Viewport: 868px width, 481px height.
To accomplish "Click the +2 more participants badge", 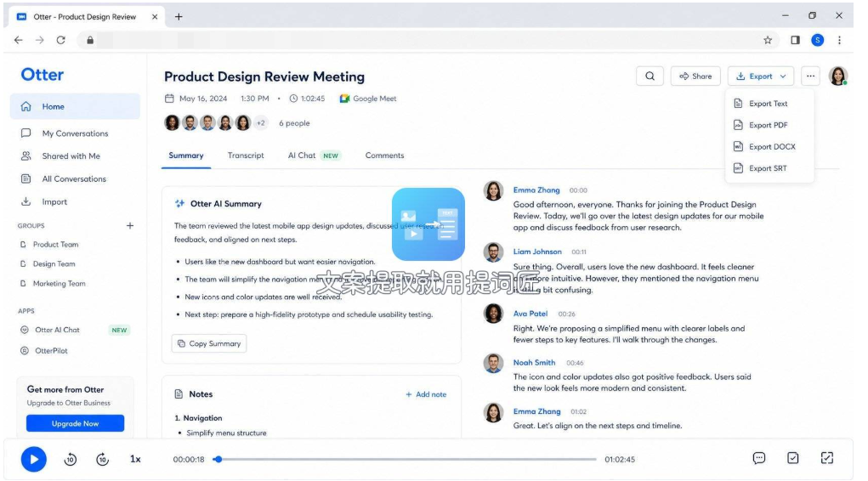I will coord(261,123).
